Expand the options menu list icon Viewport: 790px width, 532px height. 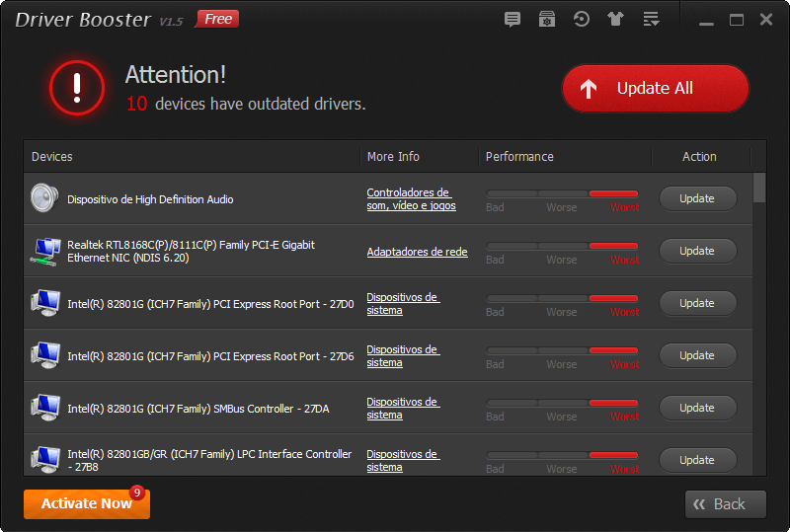651,20
